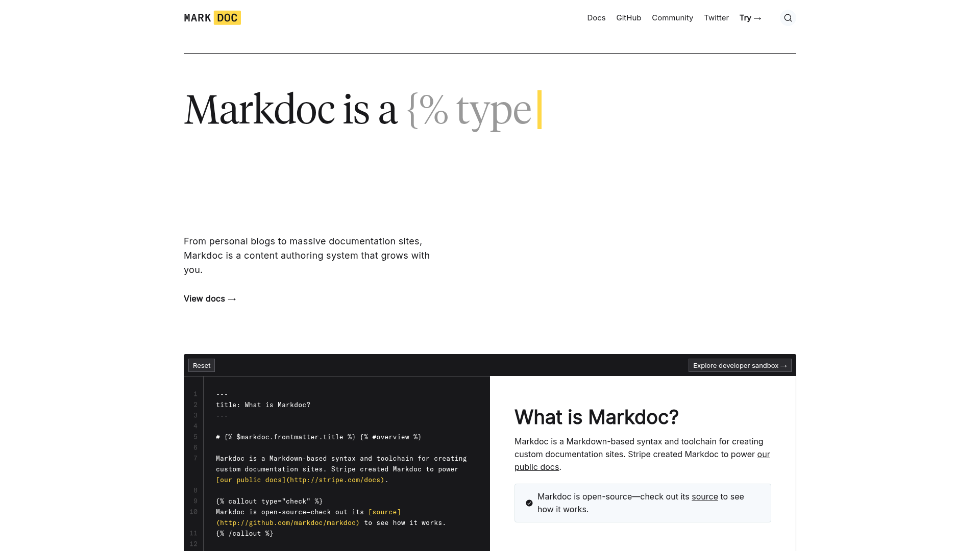
Task: Open the GitHub nav link
Action: [628, 18]
